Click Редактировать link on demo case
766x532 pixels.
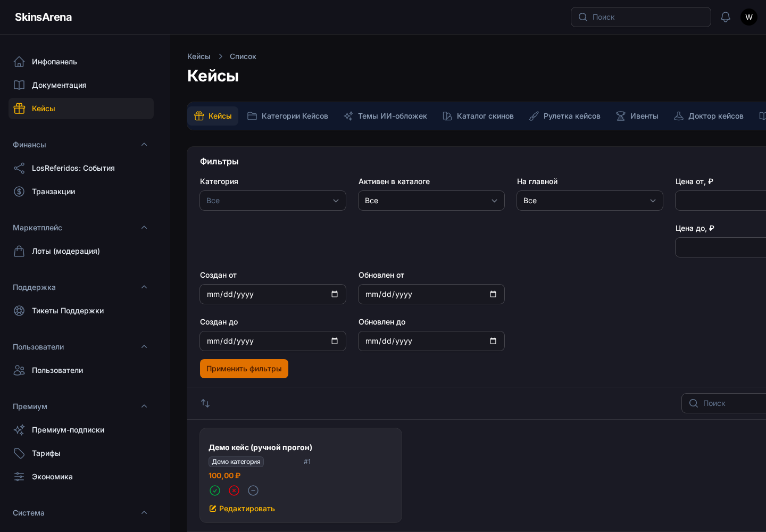[242, 509]
